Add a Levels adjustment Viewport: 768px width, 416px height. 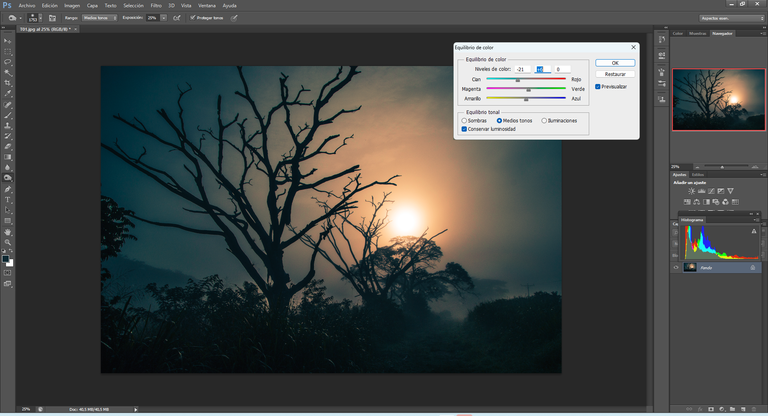pos(701,191)
